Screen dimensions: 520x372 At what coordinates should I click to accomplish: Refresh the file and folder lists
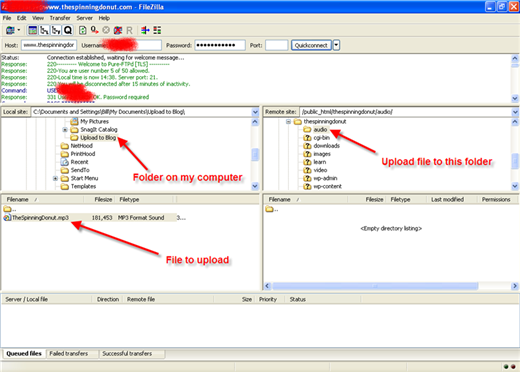coord(82,30)
